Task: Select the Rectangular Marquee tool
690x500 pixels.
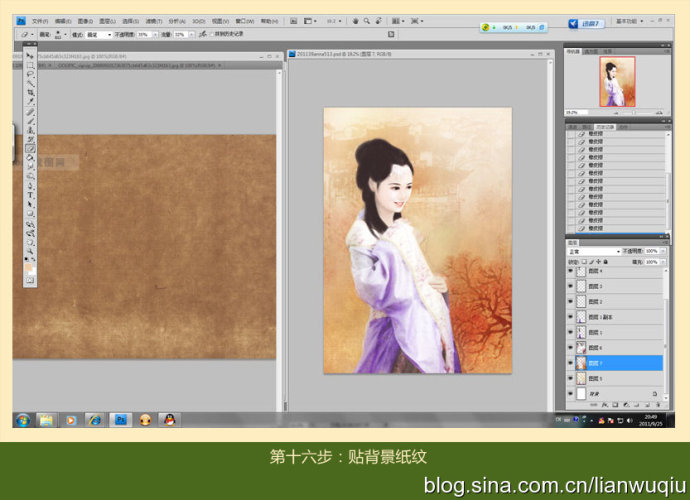Action: click(x=30, y=65)
